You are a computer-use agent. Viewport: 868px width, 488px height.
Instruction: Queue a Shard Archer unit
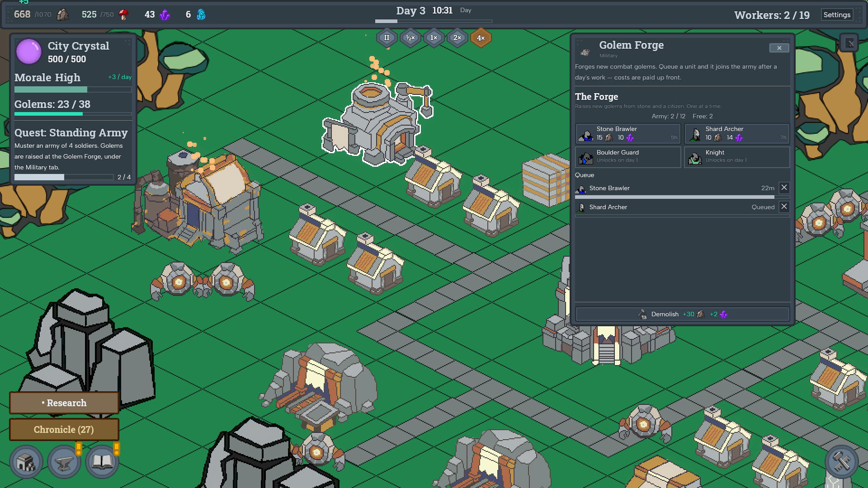[737, 134]
